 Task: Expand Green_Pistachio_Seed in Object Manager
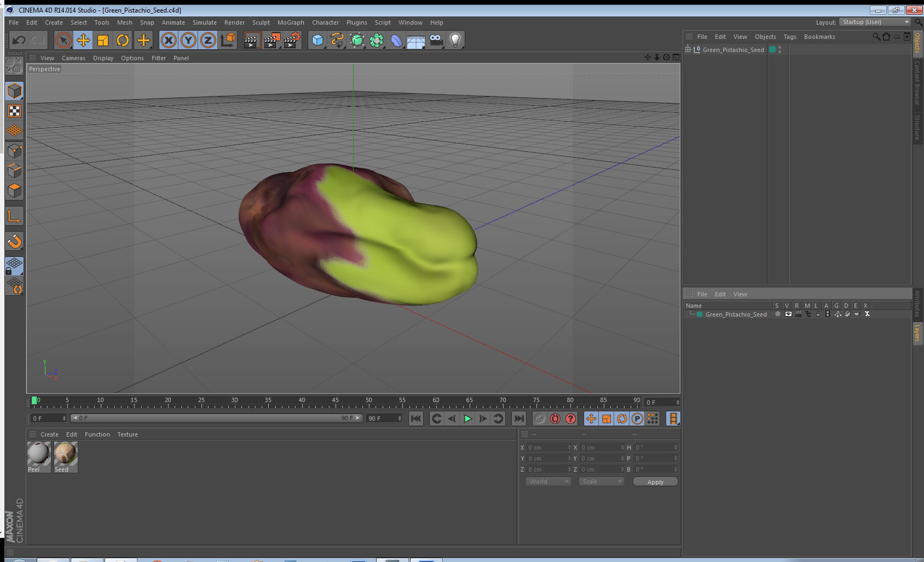click(688, 49)
